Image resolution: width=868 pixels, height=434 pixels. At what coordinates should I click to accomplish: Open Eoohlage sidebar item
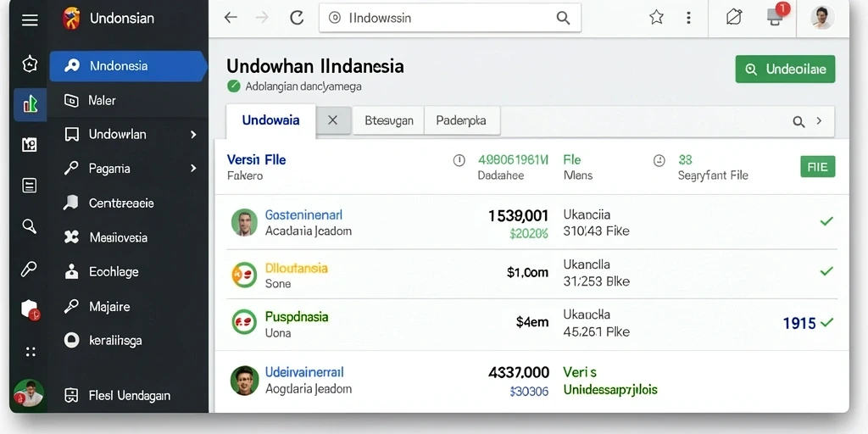128,272
